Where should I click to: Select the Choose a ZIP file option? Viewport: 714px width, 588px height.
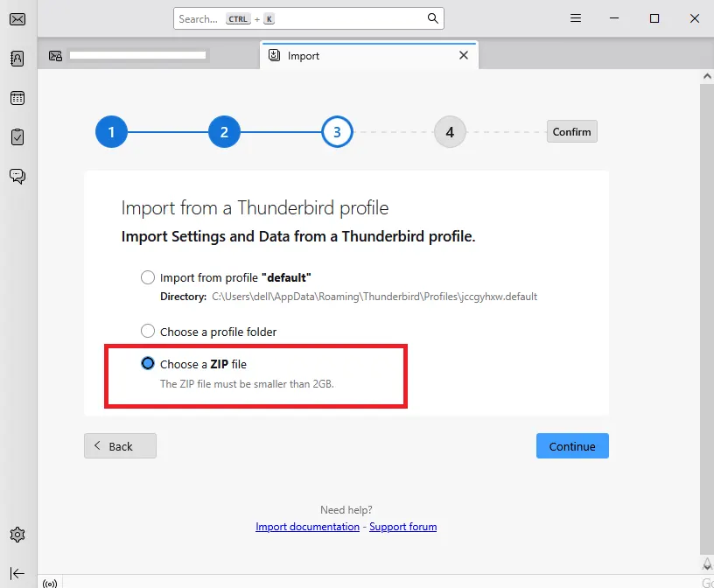pyautogui.click(x=148, y=363)
